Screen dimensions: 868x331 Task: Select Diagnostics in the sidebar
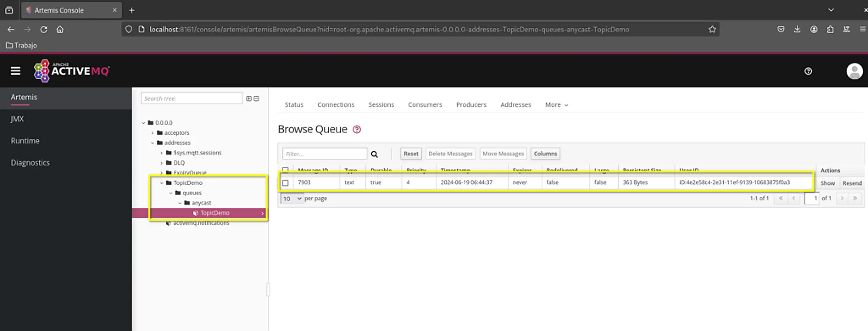point(66,163)
